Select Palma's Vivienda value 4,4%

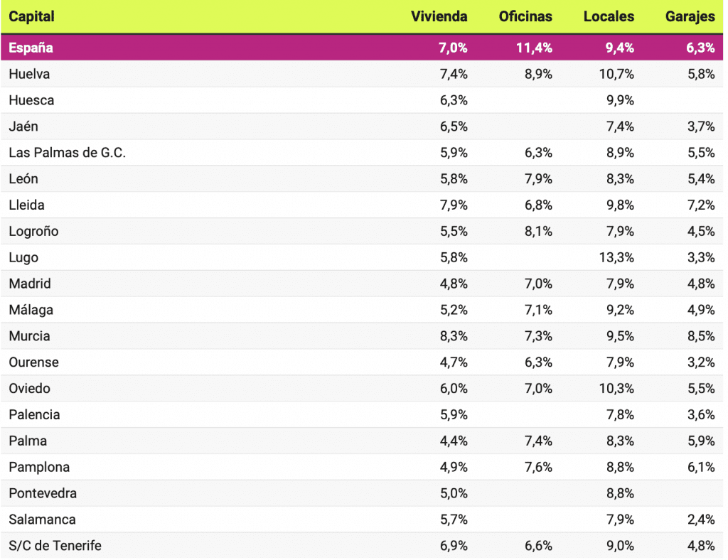pyautogui.click(x=454, y=441)
